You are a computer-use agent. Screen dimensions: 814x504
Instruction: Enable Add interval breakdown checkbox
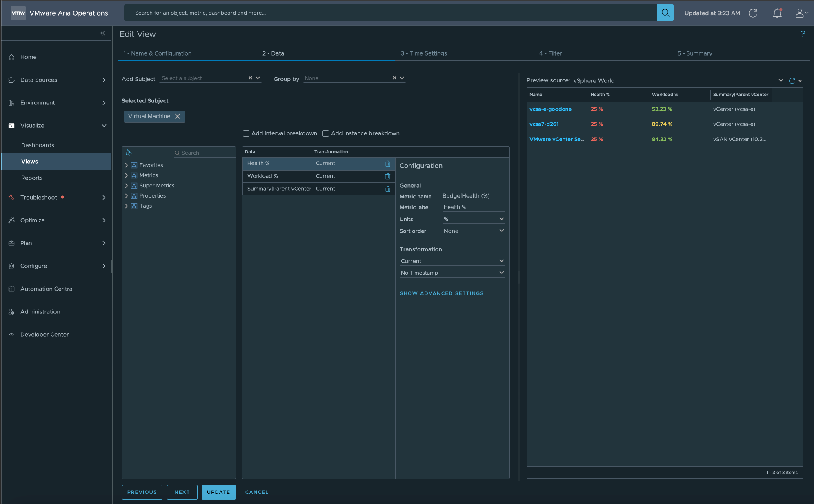tap(246, 133)
